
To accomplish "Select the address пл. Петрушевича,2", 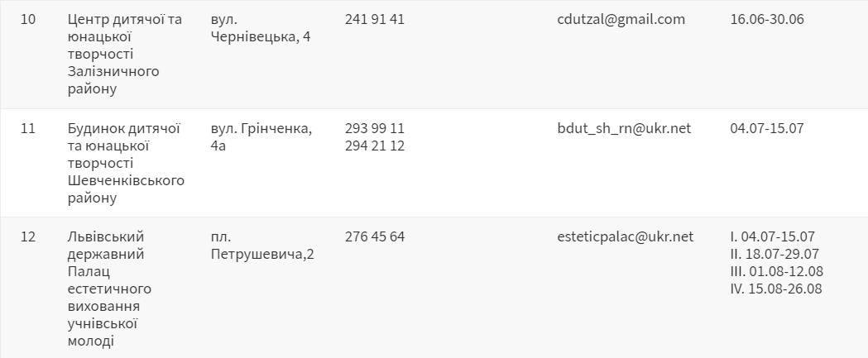I will (x=262, y=246).
